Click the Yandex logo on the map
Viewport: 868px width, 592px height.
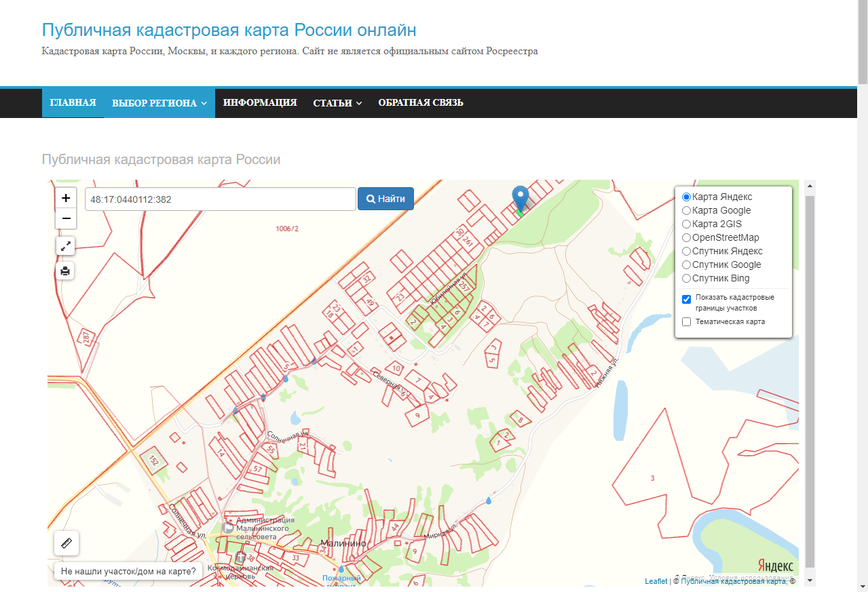[x=775, y=566]
